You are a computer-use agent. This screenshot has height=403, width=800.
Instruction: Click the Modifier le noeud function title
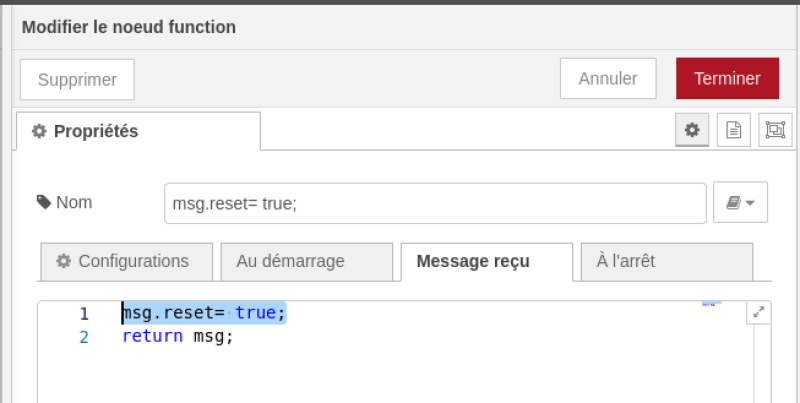(129, 27)
